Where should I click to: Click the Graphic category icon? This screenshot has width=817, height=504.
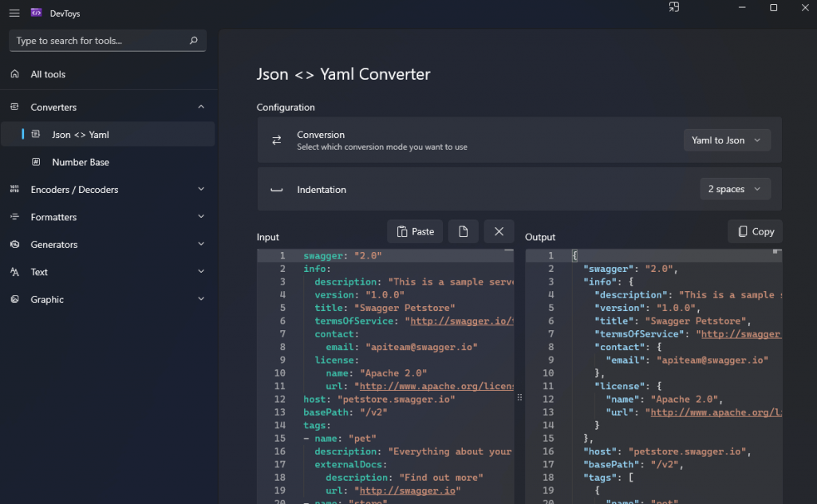pyautogui.click(x=14, y=300)
